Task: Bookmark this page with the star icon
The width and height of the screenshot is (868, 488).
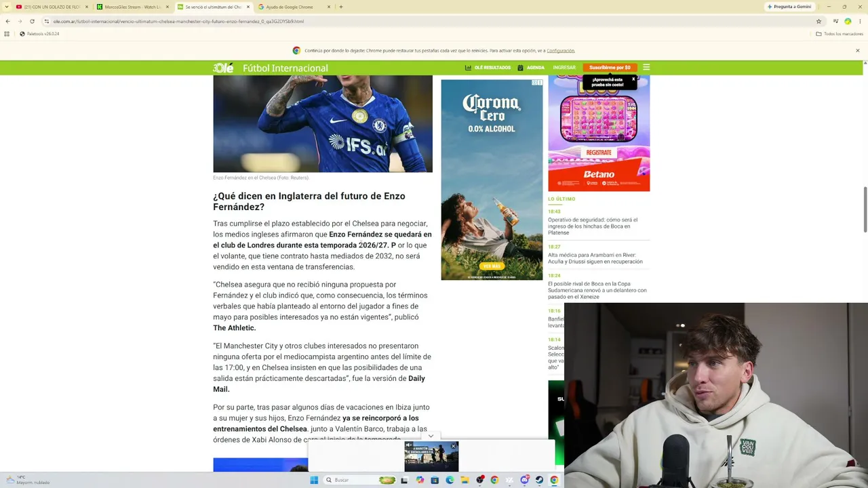Action: point(819,21)
